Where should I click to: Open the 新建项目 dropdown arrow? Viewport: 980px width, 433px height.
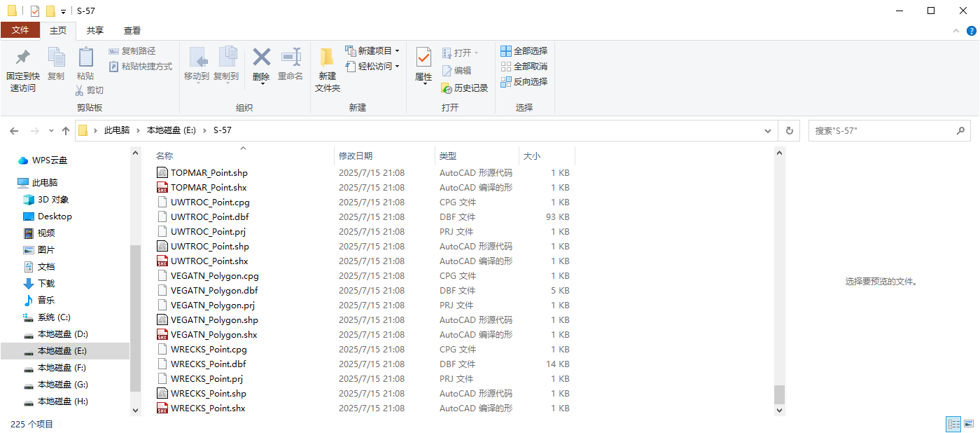point(397,50)
